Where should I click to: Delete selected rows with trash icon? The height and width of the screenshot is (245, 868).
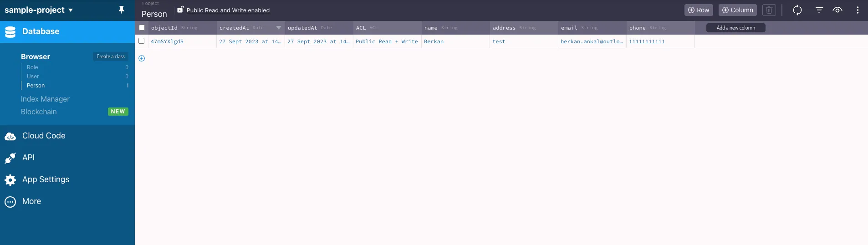click(769, 10)
